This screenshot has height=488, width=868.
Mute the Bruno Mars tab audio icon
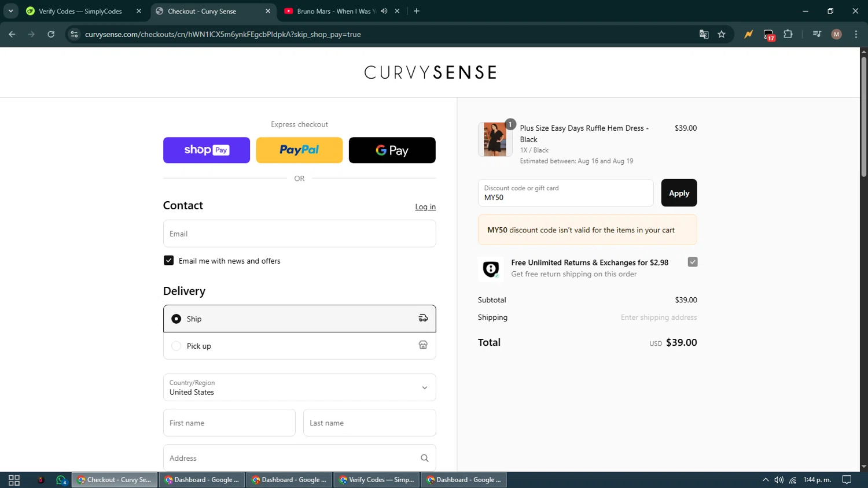[384, 11]
